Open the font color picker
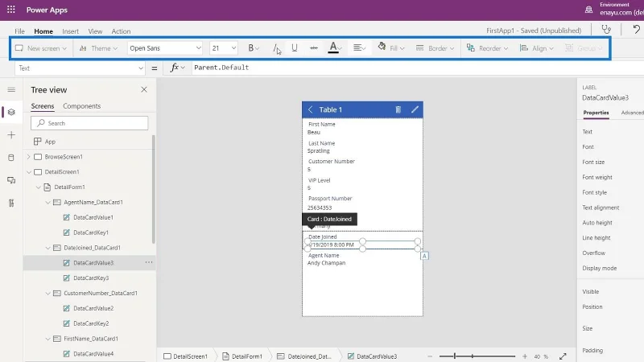Screen dimensions: 644x362 coord(335,48)
